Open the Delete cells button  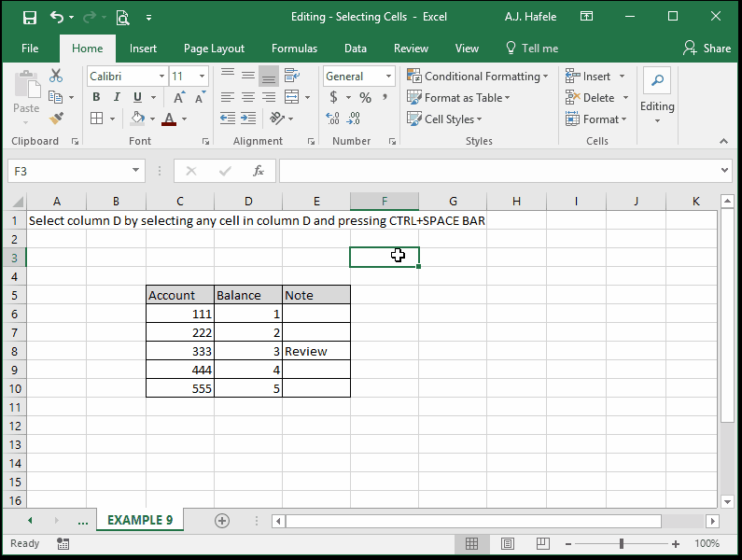[590, 97]
